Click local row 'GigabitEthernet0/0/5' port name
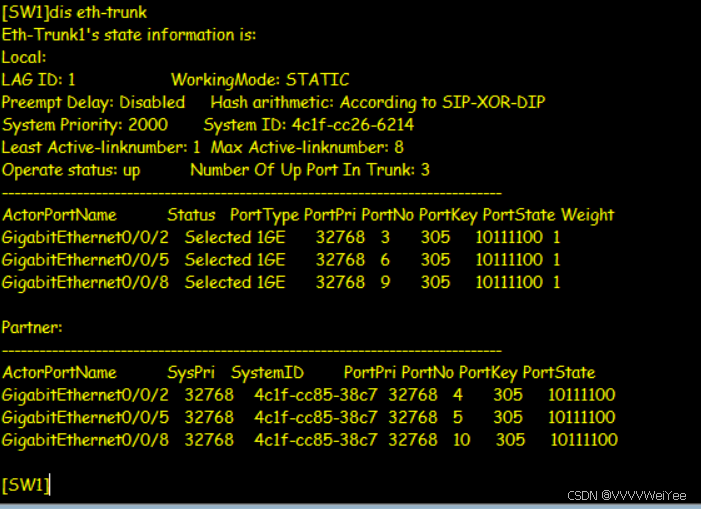The image size is (701, 509). pos(85,260)
